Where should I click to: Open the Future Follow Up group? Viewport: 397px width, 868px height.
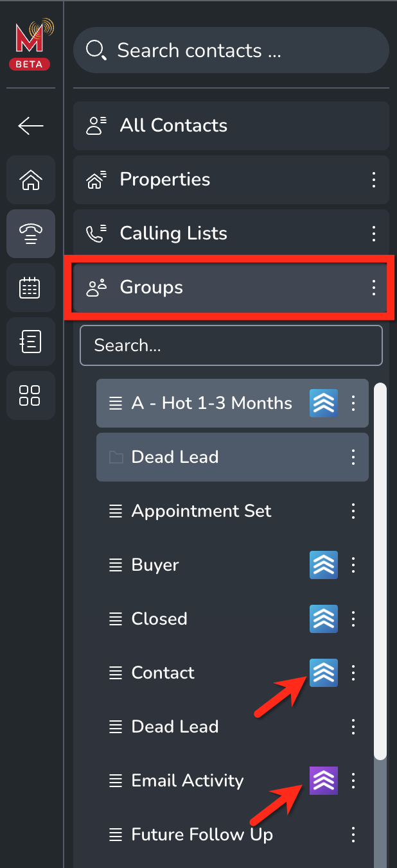[x=233, y=835]
